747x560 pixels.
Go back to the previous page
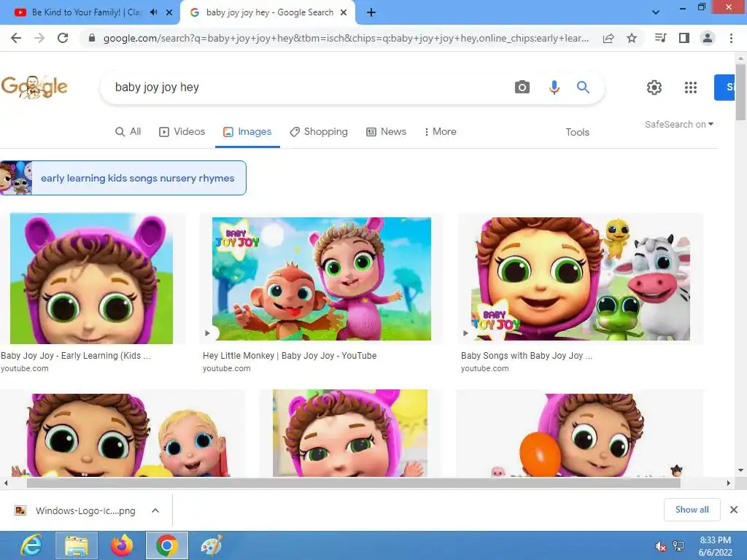click(16, 38)
